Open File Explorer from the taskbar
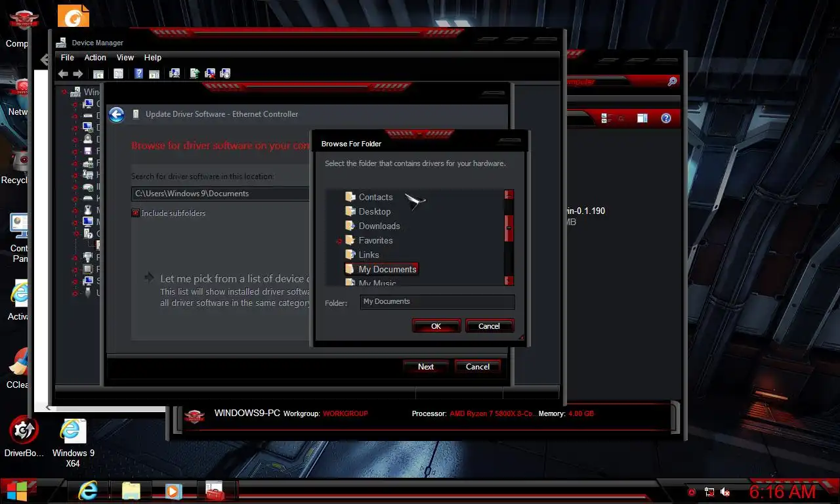 (x=131, y=491)
